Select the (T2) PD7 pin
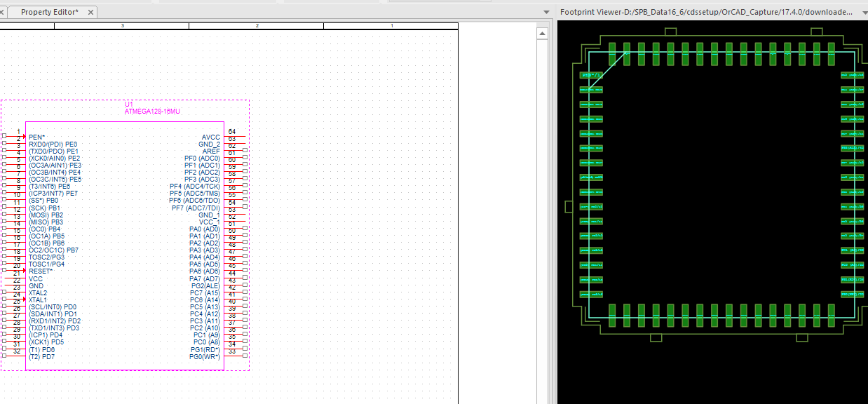This screenshot has width=868, height=404. point(41,357)
